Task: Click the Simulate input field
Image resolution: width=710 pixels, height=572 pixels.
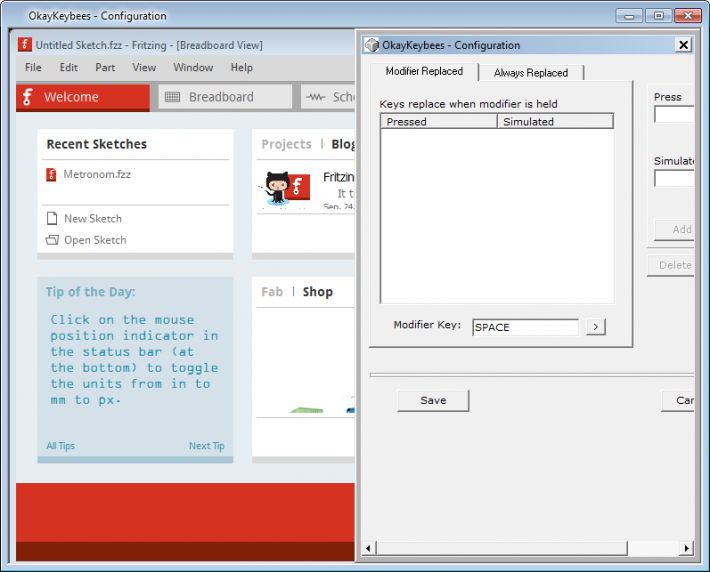Action: tap(674, 178)
